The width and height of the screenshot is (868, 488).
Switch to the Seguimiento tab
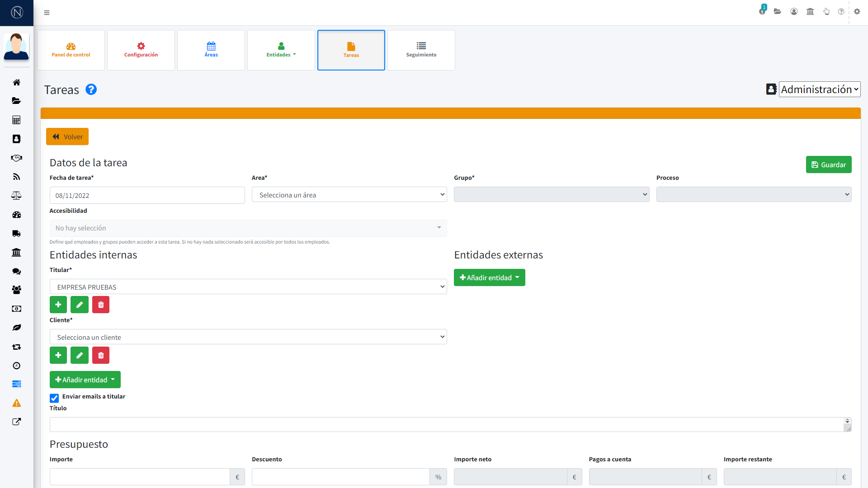(421, 50)
